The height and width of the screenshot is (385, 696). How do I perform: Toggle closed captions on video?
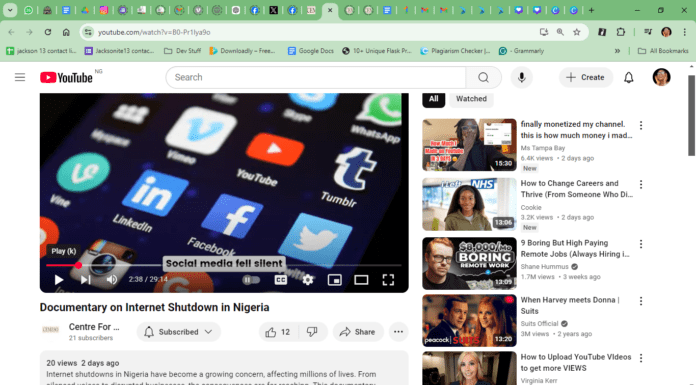click(281, 280)
